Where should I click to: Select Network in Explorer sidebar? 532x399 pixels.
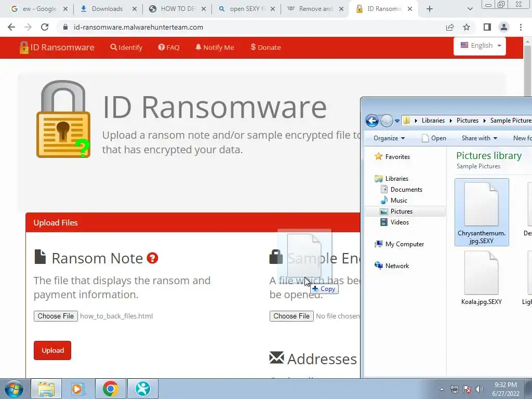[392, 265]
